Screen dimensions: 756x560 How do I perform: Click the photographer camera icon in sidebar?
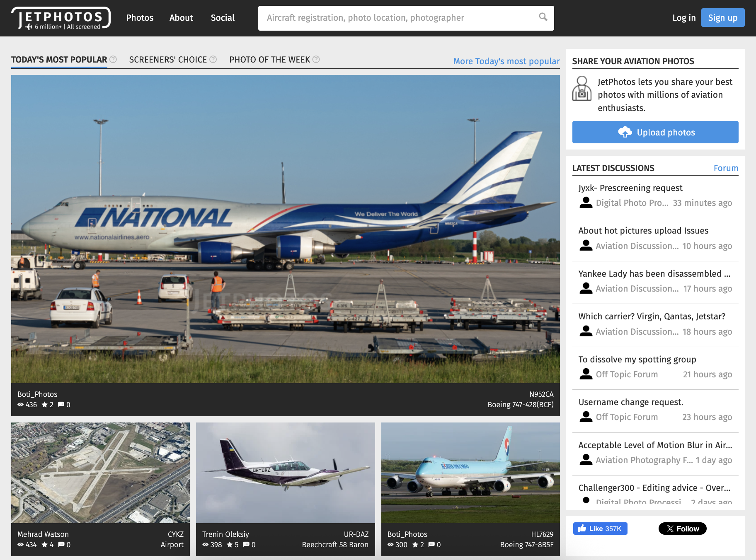pos(582,89)
